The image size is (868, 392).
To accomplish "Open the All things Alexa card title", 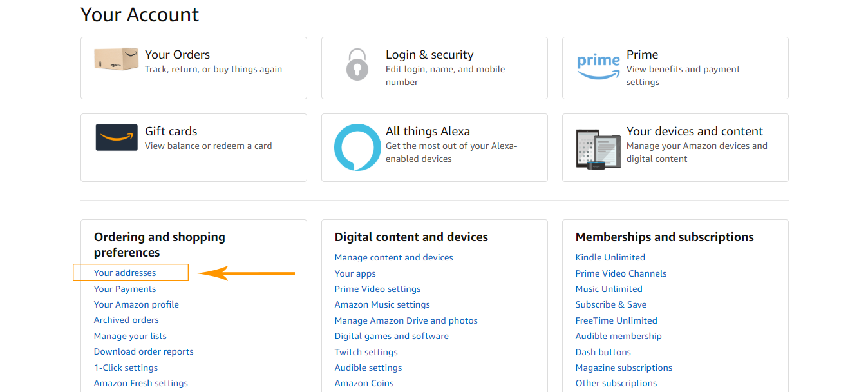I will click(428, 132).
